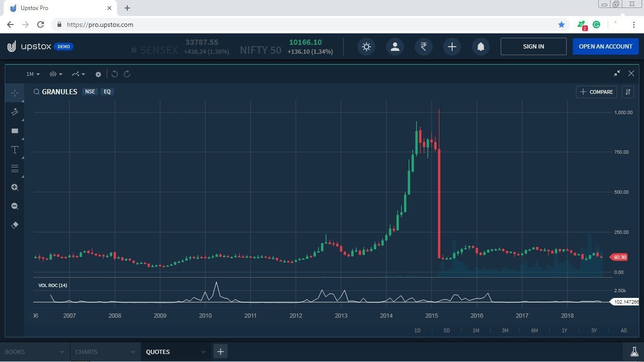Click the plus add icon in header

[x=452, y=47]
